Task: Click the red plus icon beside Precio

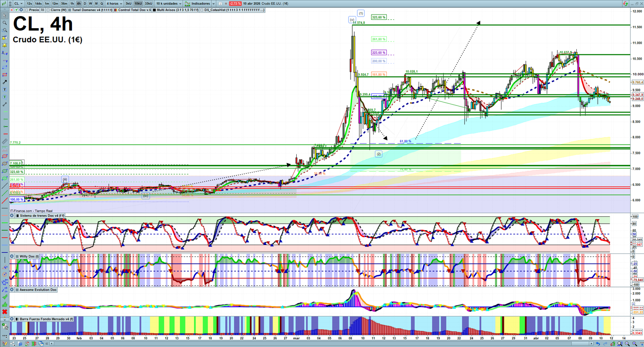Action: [x=12, y=10]
